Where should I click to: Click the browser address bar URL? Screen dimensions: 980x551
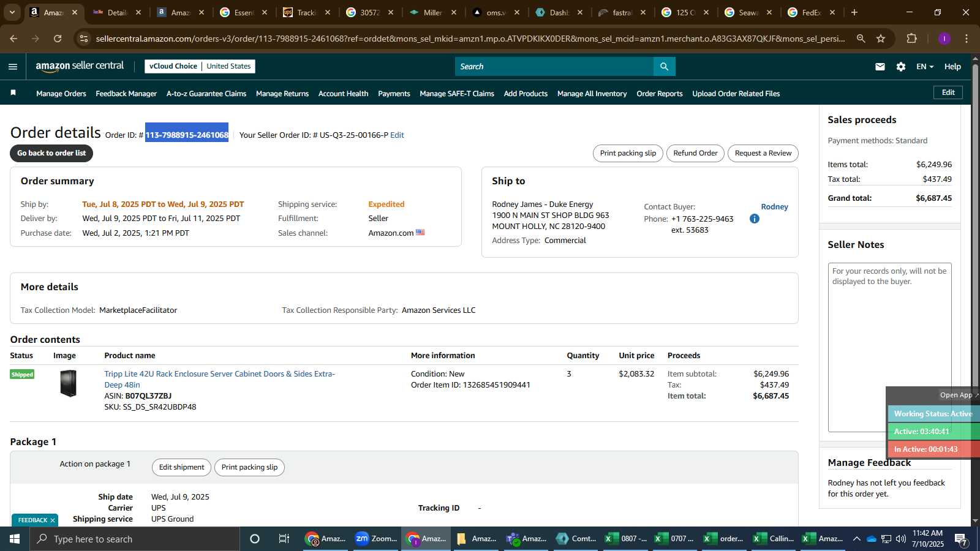tap(470, 39)
